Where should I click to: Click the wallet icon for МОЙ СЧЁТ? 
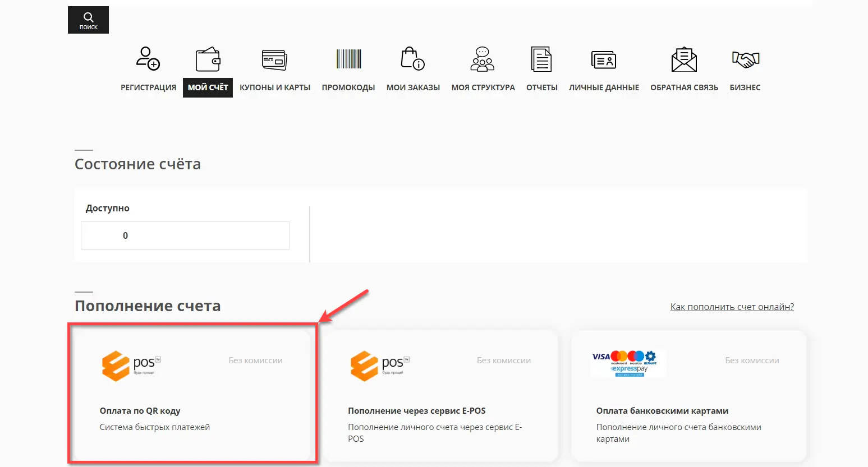pyautogui.click(x=208, y=58)
